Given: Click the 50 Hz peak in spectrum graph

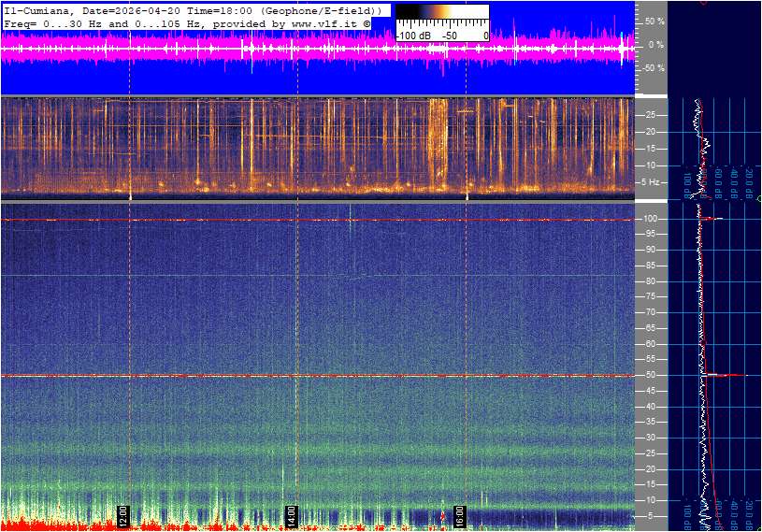Looking at the screenshot, I should point(718,375).
